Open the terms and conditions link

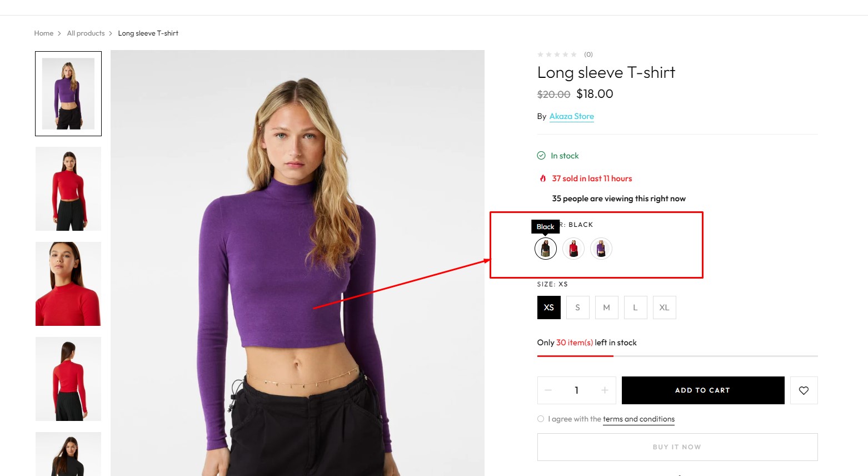(x=638, y=419)
